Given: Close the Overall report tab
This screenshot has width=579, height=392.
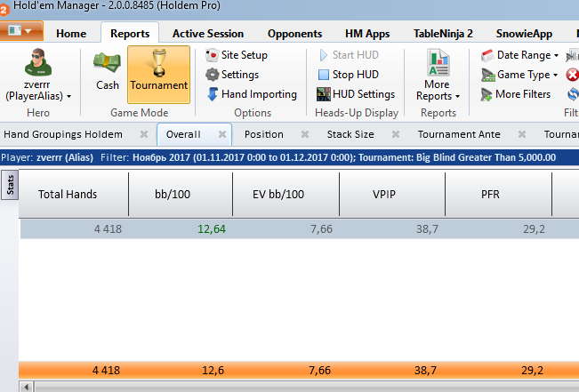Looking at the screenshot, I should click(222, 134).
